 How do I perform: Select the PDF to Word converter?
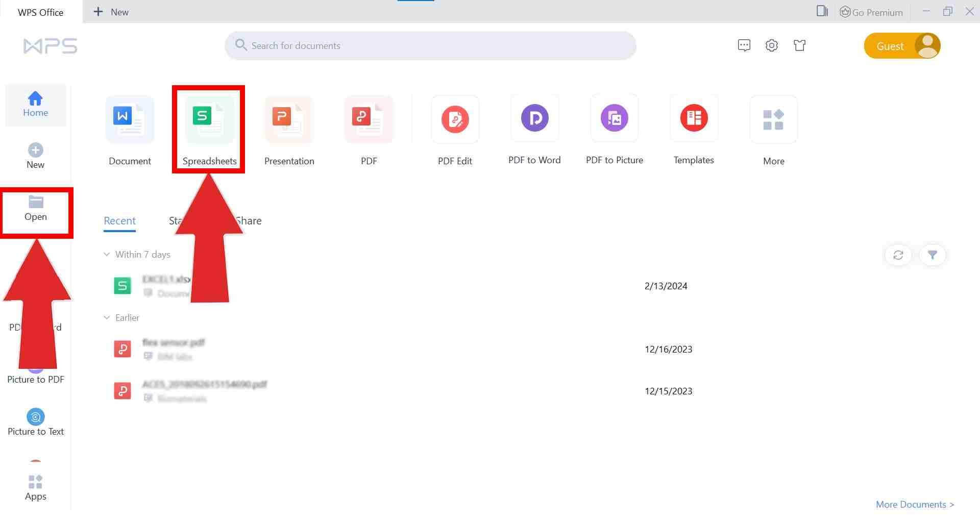(534, 117)
